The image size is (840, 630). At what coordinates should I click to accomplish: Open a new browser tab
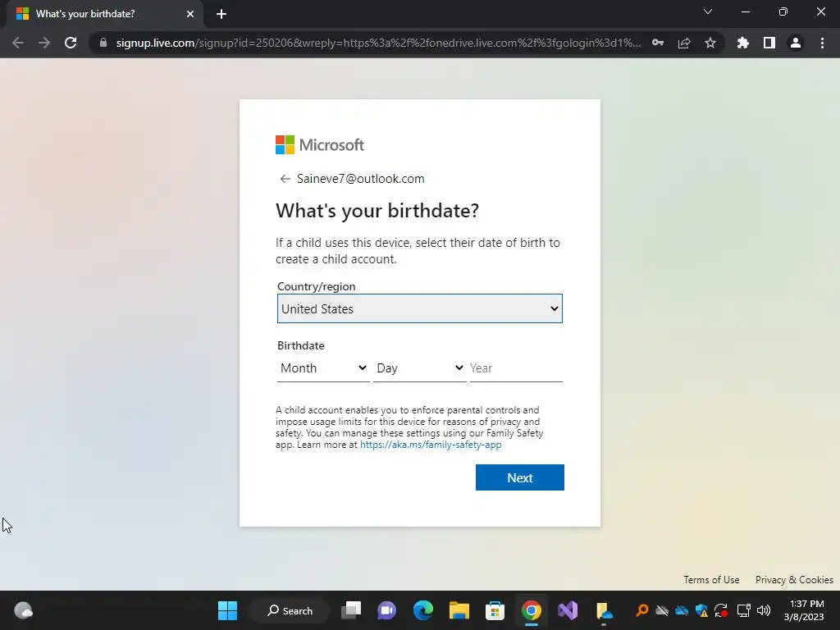[x=221, y=14]
